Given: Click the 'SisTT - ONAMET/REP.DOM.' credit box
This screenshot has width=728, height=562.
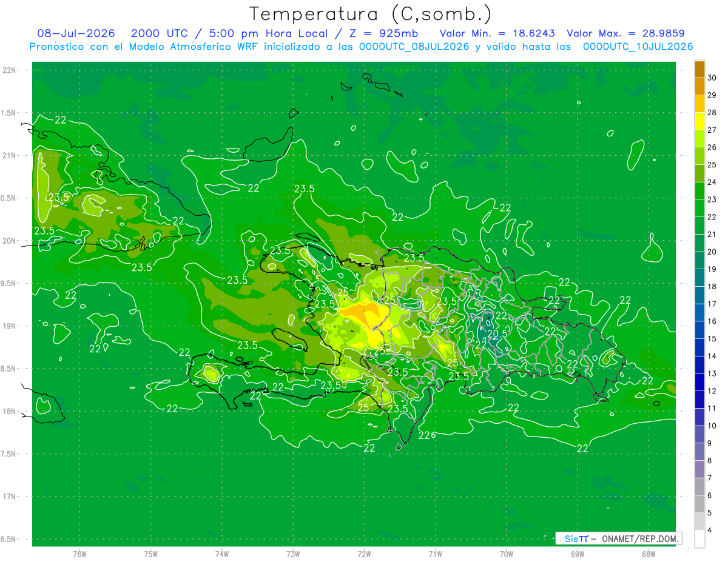Looking at the screenshot, I should pos(618,538).
